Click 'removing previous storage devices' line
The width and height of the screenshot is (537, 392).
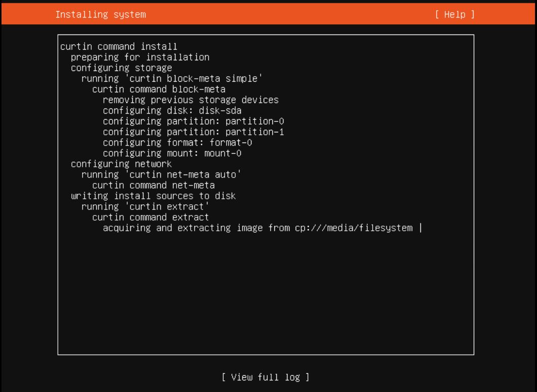click(x=191, y=99)
